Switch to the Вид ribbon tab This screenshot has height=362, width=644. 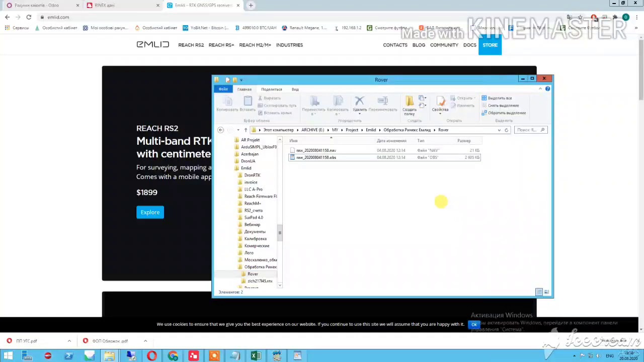pyautogui.click(x=295, y=89)
